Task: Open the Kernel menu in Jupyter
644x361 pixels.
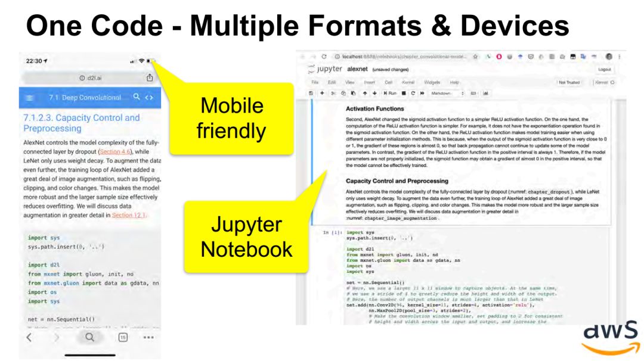Action: point(408,82)
